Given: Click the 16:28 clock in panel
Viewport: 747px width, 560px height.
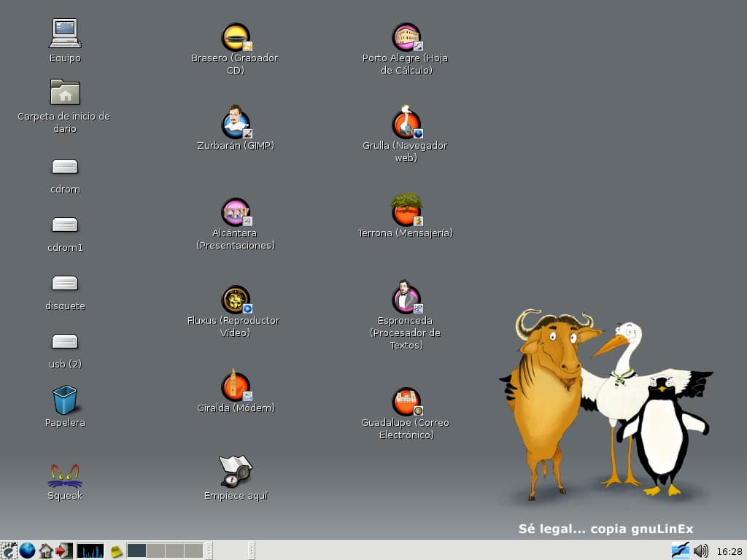Looking at the screenshot, I should [729, 551].
